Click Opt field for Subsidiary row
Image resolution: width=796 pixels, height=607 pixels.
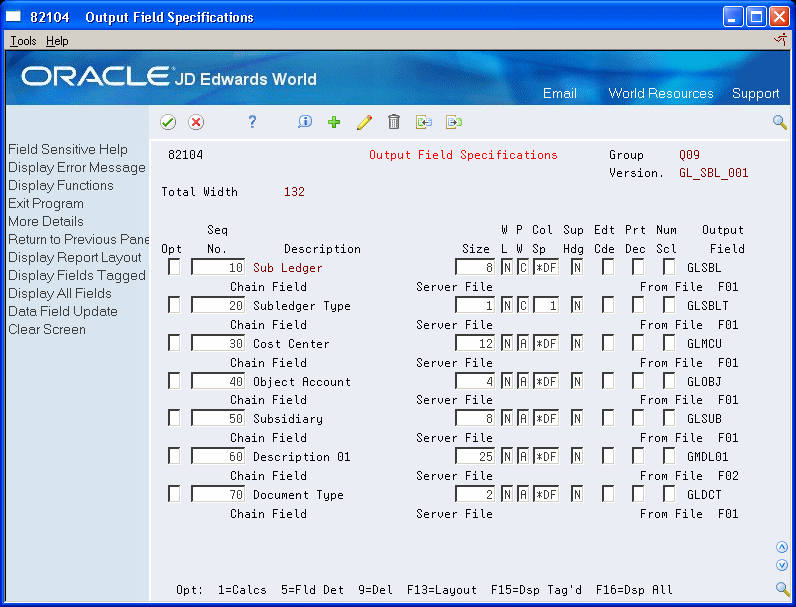[174, 418]
